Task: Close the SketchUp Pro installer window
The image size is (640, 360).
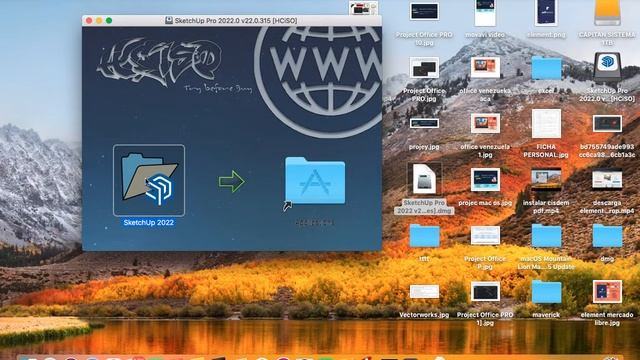Action: [89, 20]
